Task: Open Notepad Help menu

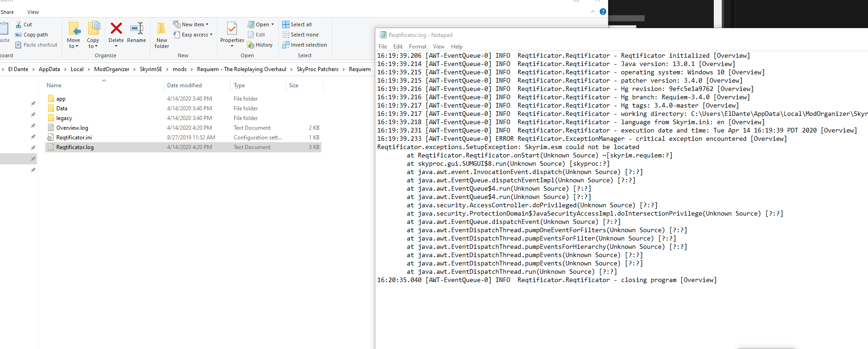Action: pos(457,47)
